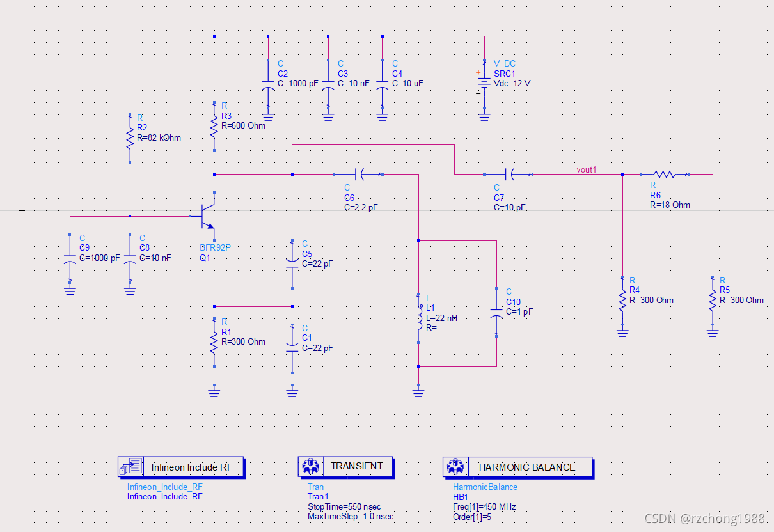The image size is (774, 532).
Task: Select capacitor C4 symbol (10 uF)
Action: click(382, 84)
